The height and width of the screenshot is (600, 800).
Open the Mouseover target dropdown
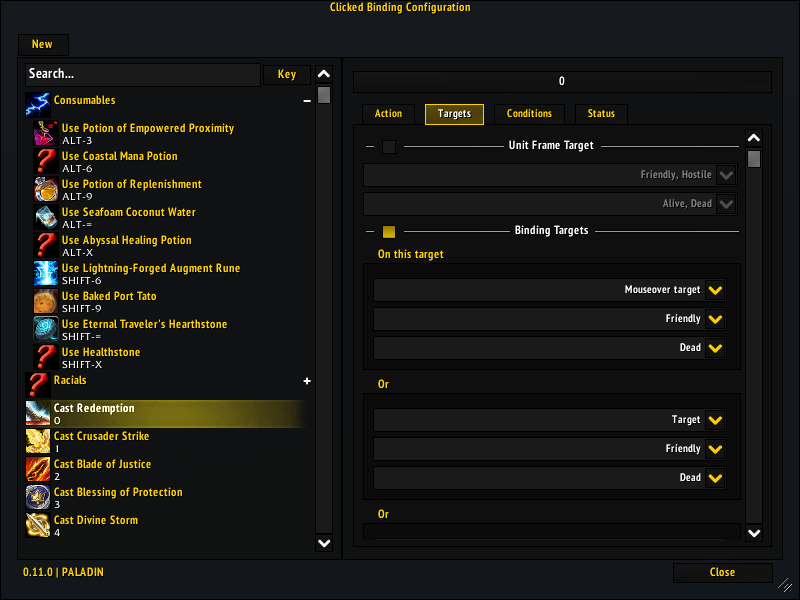pyautogui.click(x=715, y=291)
